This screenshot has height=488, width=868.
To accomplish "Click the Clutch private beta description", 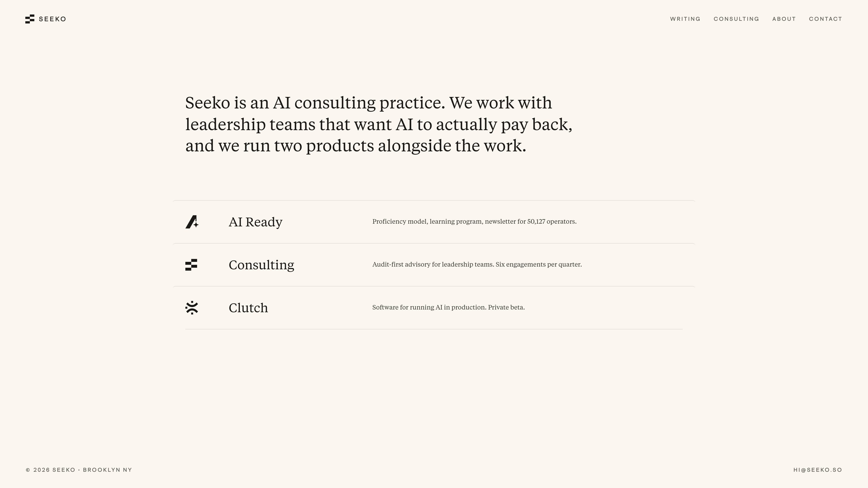I will [448, 307].
